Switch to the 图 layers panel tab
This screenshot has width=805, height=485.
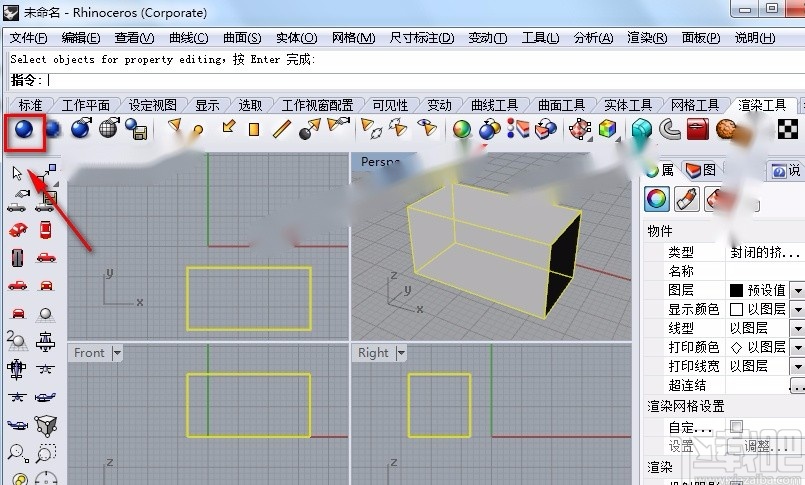click(x=701, y=170)
